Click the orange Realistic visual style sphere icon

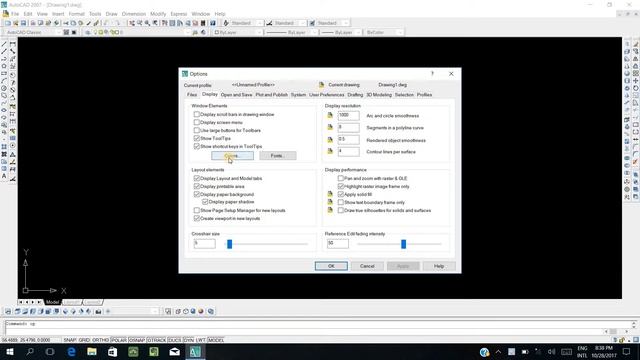(x=201, y=311)
